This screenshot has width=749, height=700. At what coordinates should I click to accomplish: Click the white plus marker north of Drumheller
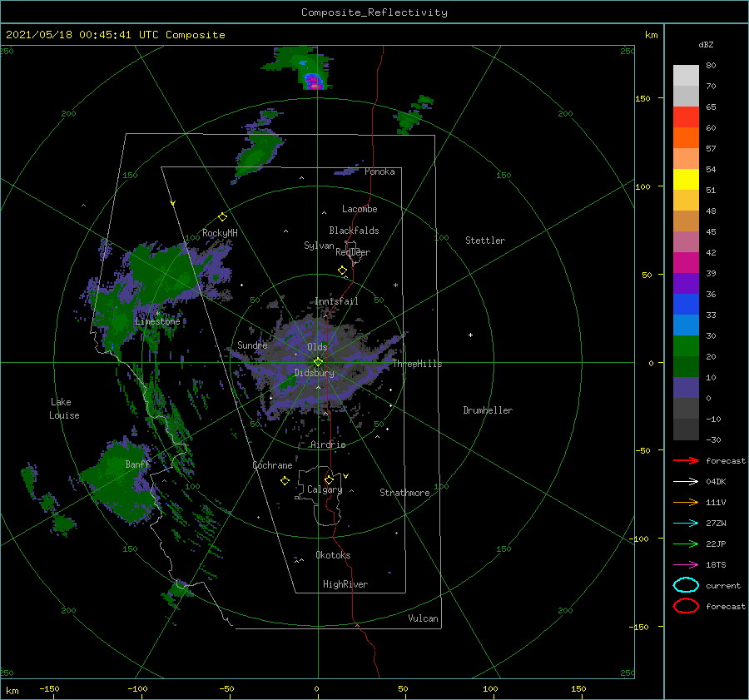tap(470, 335)
